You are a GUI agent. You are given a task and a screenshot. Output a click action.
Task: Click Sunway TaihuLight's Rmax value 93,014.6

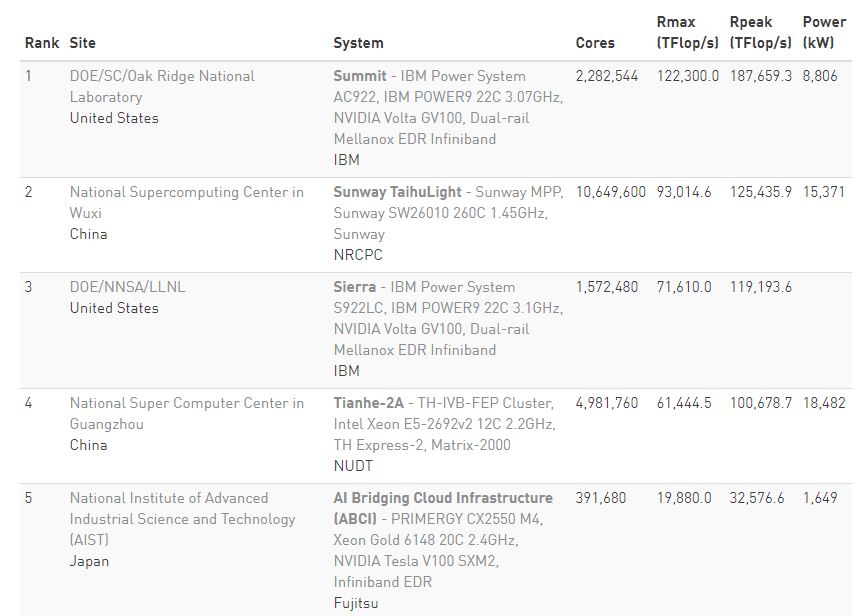point(684,192)
